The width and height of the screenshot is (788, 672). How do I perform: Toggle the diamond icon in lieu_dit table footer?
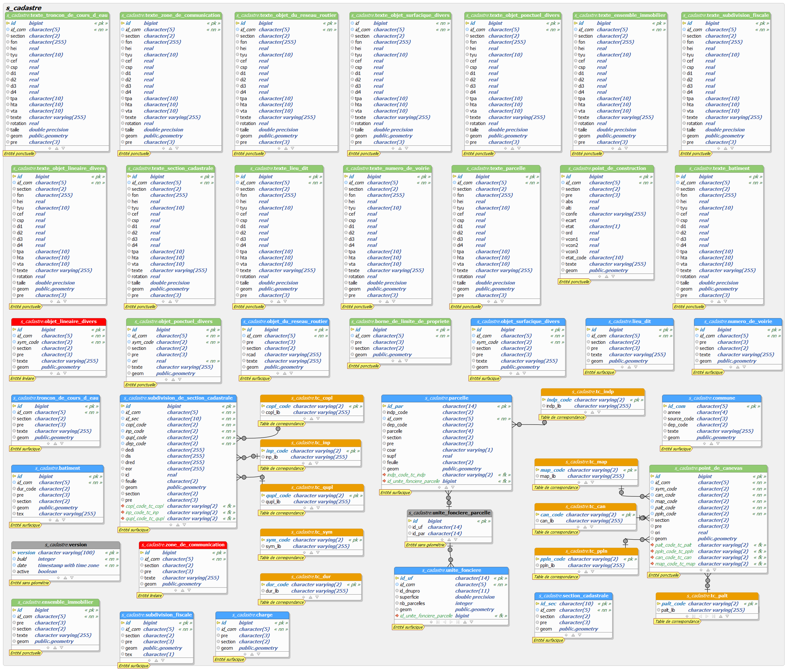pos(622,367)
